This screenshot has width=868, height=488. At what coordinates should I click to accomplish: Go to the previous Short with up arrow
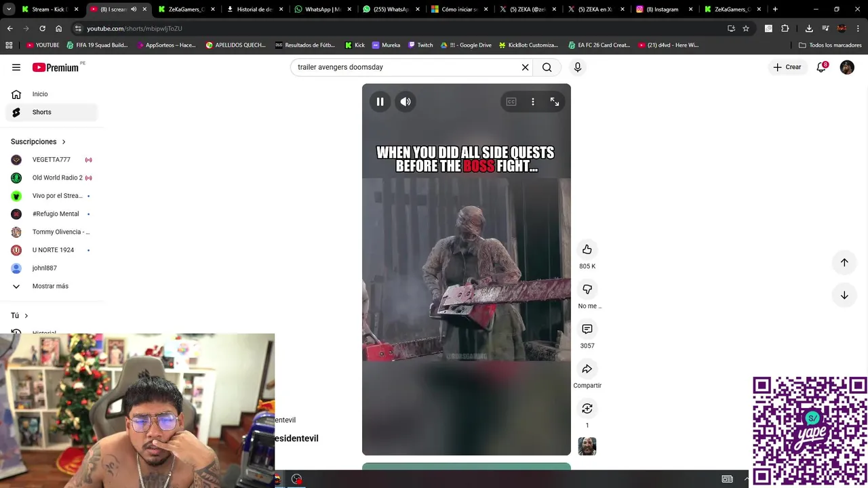[x=844, y=262]
